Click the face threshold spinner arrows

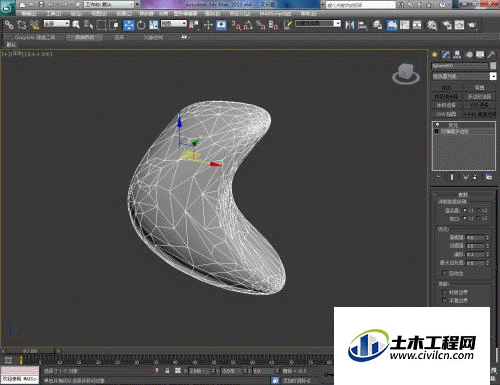[x=487, y=237]
